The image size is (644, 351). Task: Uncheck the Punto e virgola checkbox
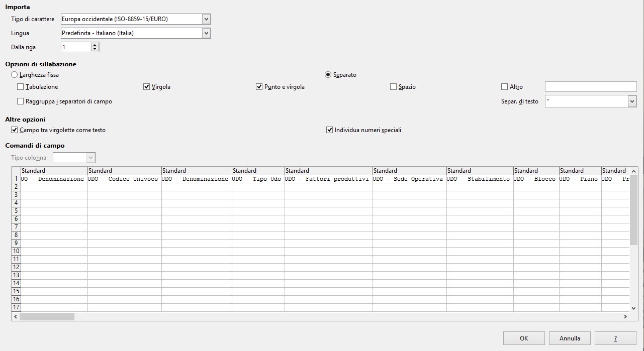point(259,87)
